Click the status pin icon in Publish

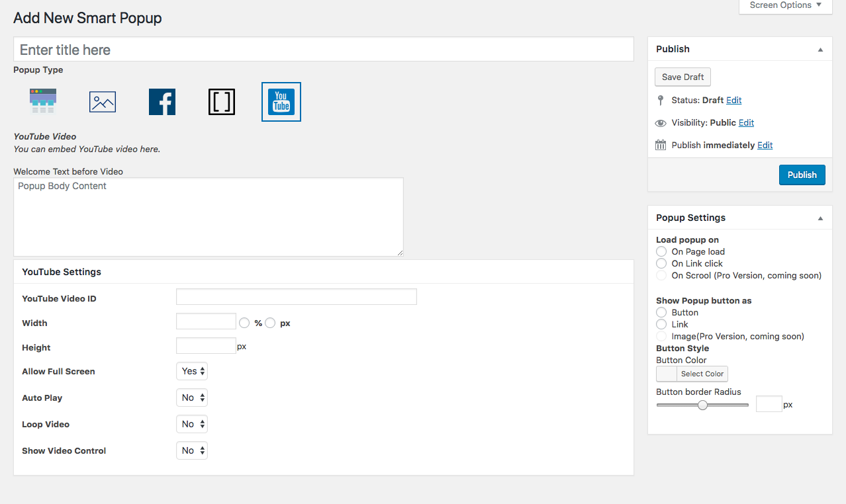pyautogui.click(x=660, y=101)
